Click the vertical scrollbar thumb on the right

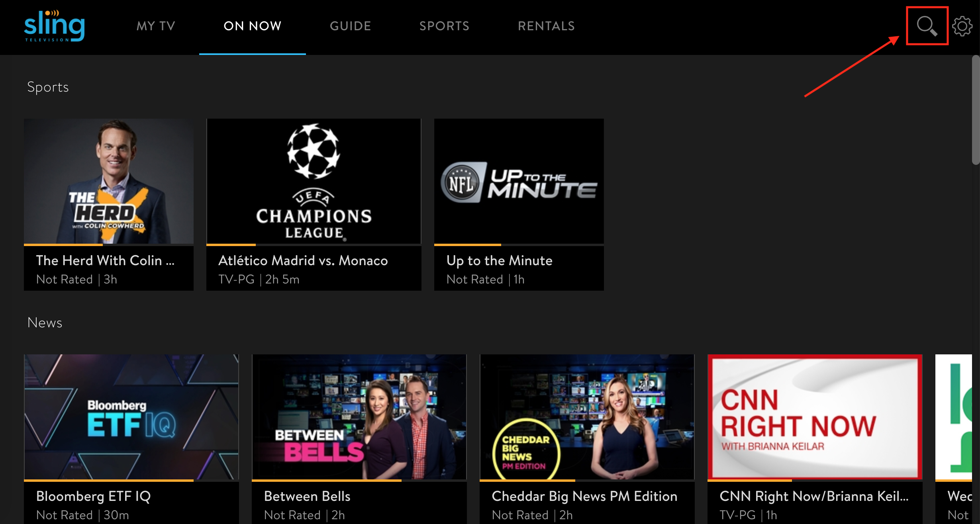click(976, 110)
